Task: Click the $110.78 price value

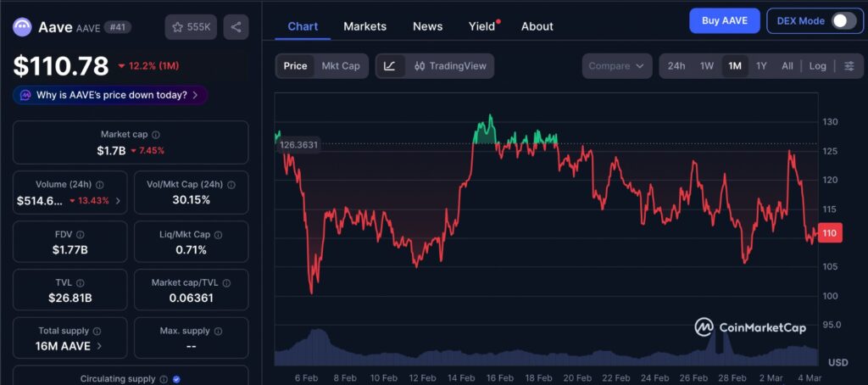Action: (x=61, y=66)
